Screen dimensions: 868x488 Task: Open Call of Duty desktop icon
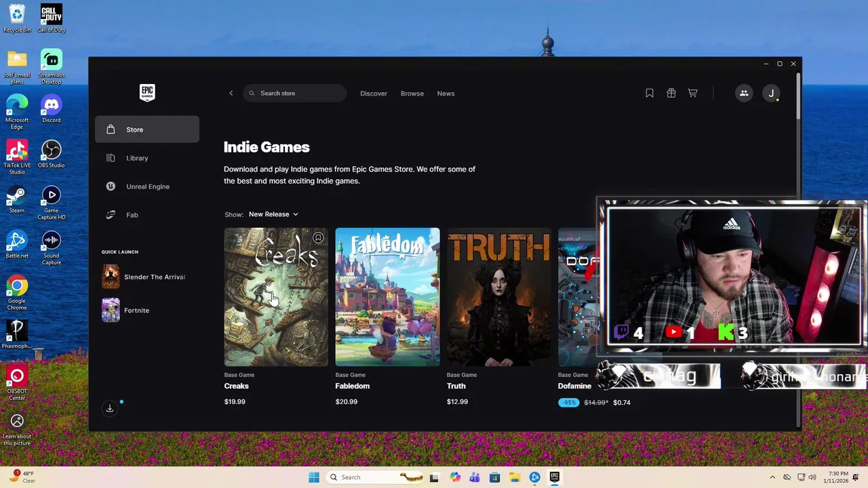coord(52,18)
